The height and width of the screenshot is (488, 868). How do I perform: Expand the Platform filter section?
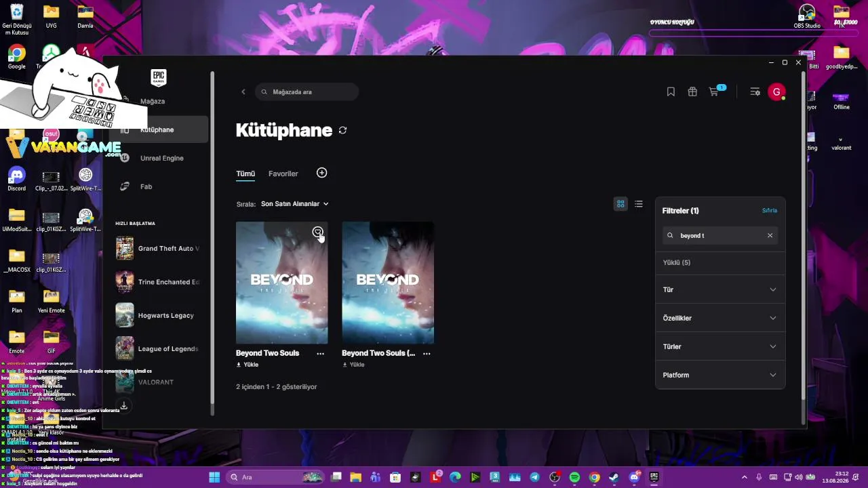[720, 375]
